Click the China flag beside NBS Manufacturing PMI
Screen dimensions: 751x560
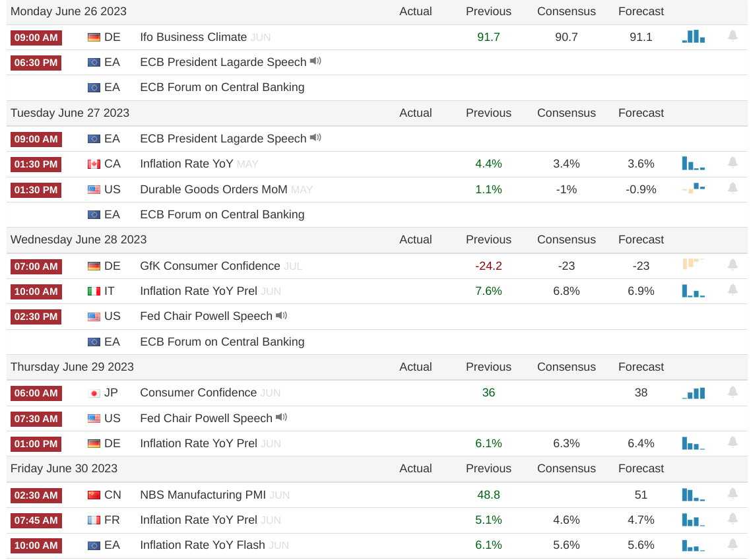[94, 495]
